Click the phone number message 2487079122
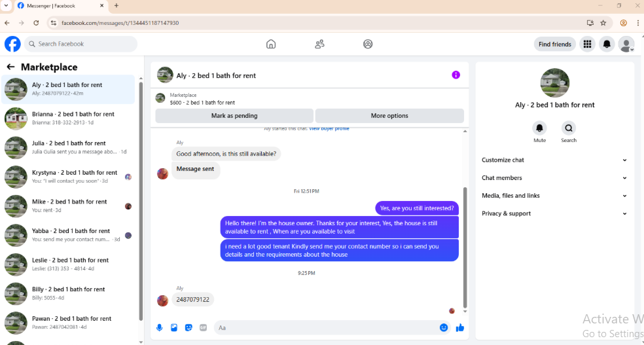Viewport: 644px width, 345px height. [x=192, y=299]
